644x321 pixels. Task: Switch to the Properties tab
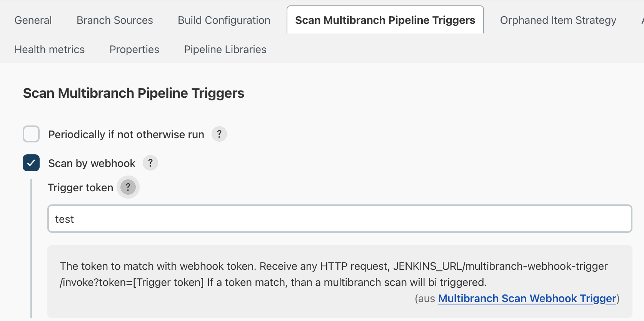[134, 49]
